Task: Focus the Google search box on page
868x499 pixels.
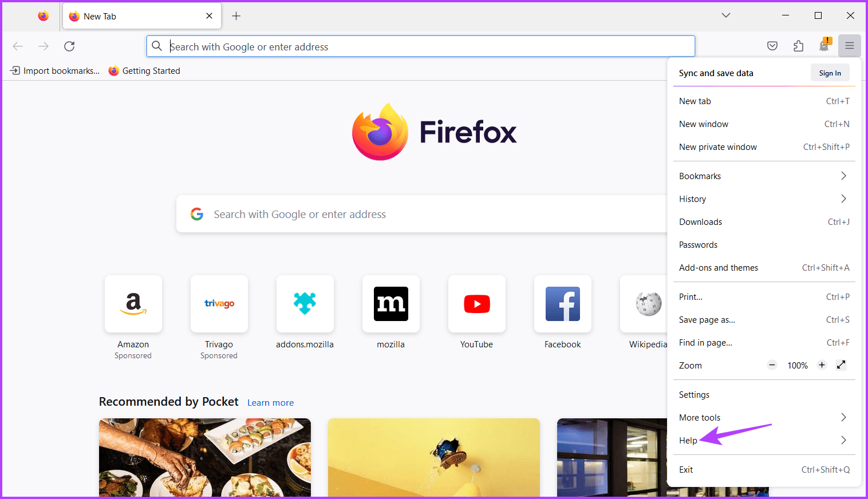Action: 422,214
